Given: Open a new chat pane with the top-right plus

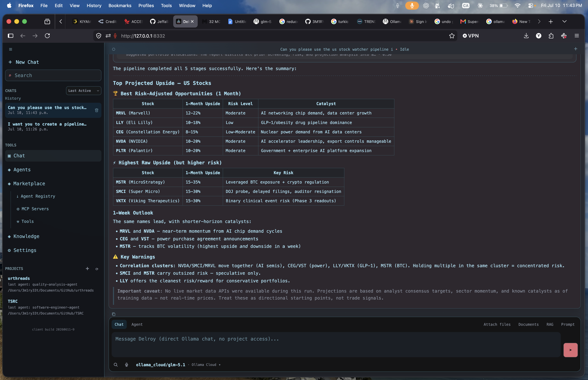Looking at the screenshot, I should click(x=575, y=49).
